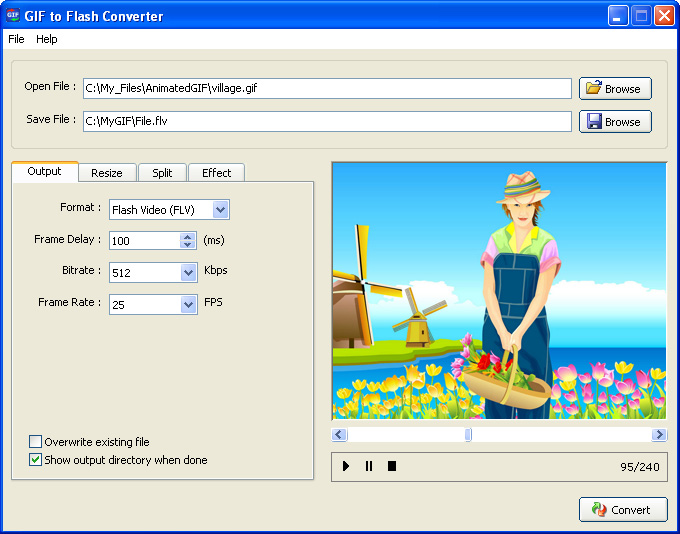This screenshot has width=680, height=534.
Task: Click the Convert button
Action: pyautogui.click(x=622, y=509)
